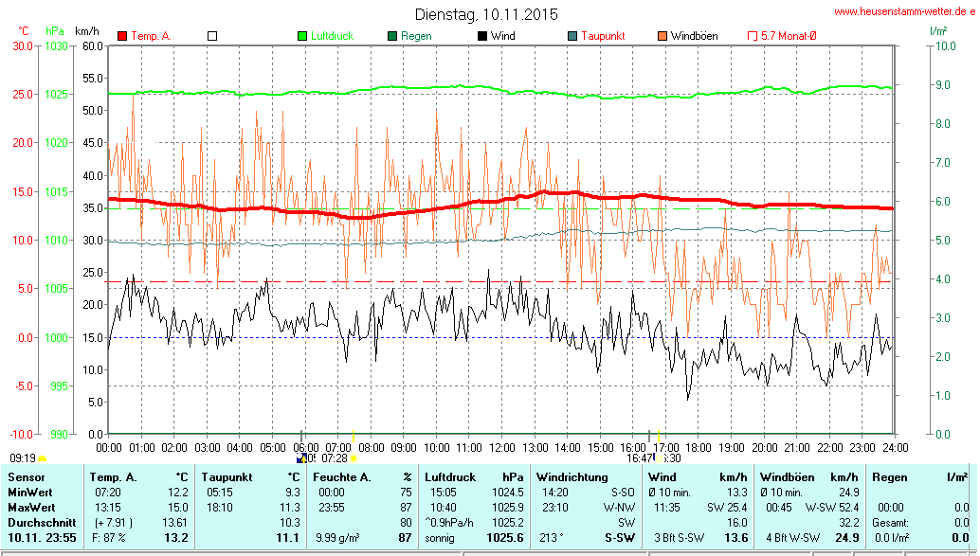Image resolution: width=980 pixels, height=556 pixels.
Task: Click the dark green Regen legend square
Action: [392, 36]
